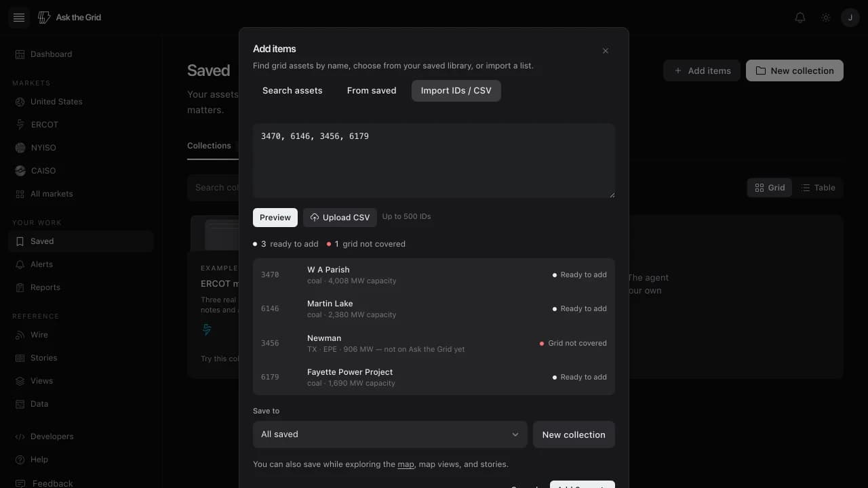Switch to Grid view
Image resolution: width=868 pixels, height=488 pixels.
point(770,188)
